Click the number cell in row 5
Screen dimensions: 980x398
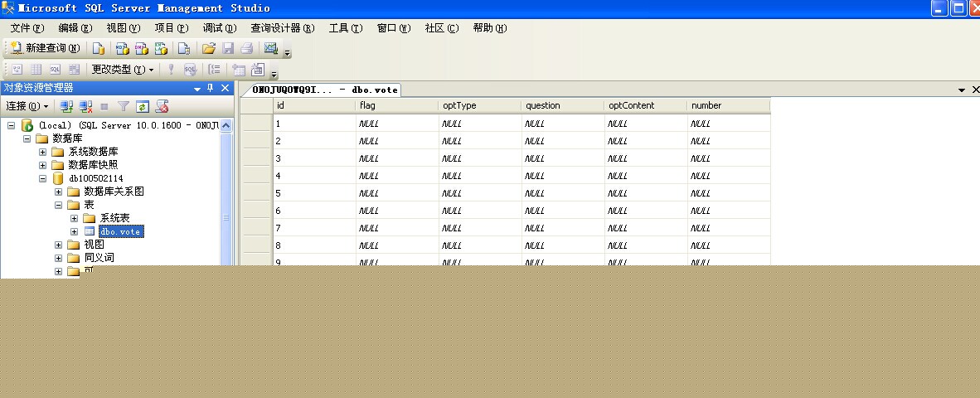(x=729, y=194)
